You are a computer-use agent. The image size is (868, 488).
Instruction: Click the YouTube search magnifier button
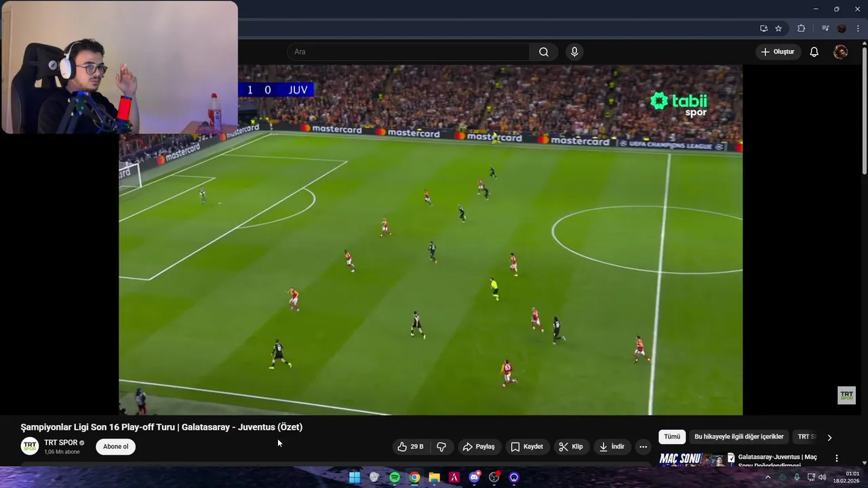544,52
